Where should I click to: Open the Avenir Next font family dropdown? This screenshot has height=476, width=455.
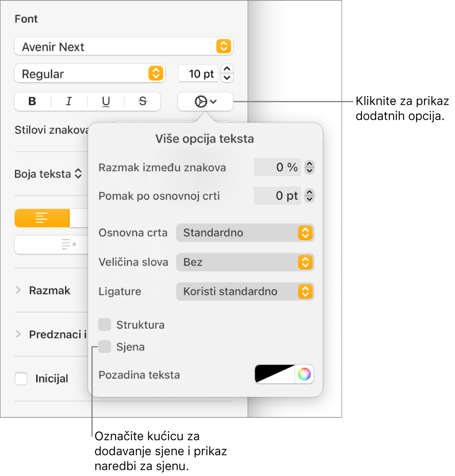pos(124,47)
